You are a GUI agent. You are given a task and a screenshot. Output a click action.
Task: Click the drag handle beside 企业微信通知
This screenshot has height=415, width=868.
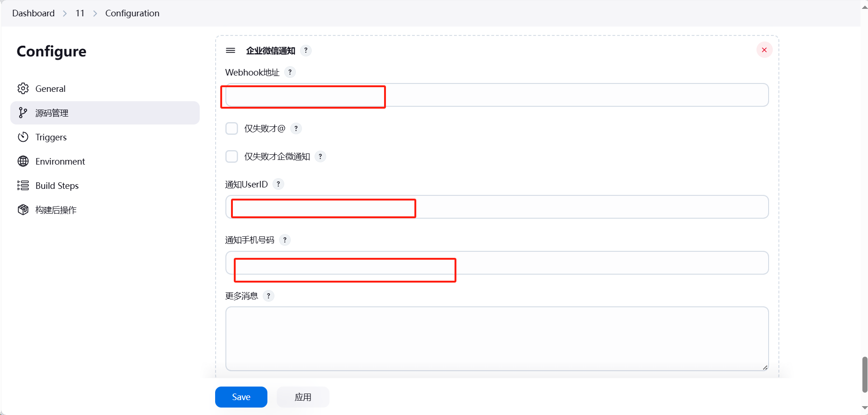(x=231, y=50)
